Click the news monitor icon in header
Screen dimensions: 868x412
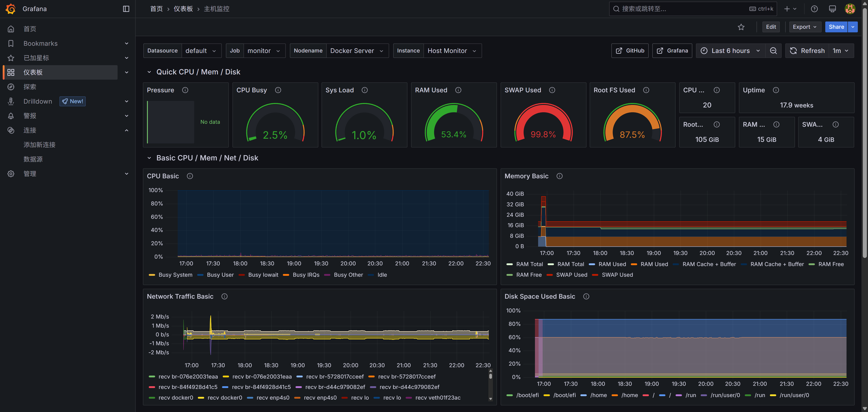pos(832,9)
